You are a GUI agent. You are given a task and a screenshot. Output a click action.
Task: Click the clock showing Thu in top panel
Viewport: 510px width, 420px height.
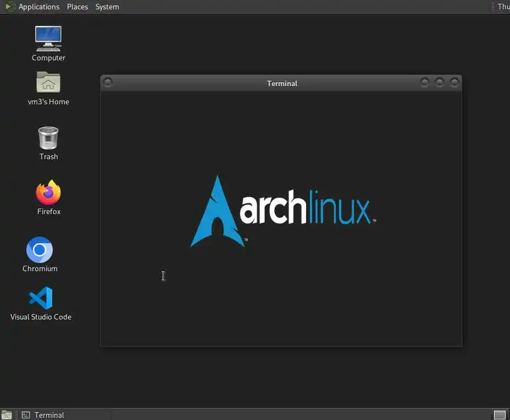pyautogui.click(x=503, y=7)
